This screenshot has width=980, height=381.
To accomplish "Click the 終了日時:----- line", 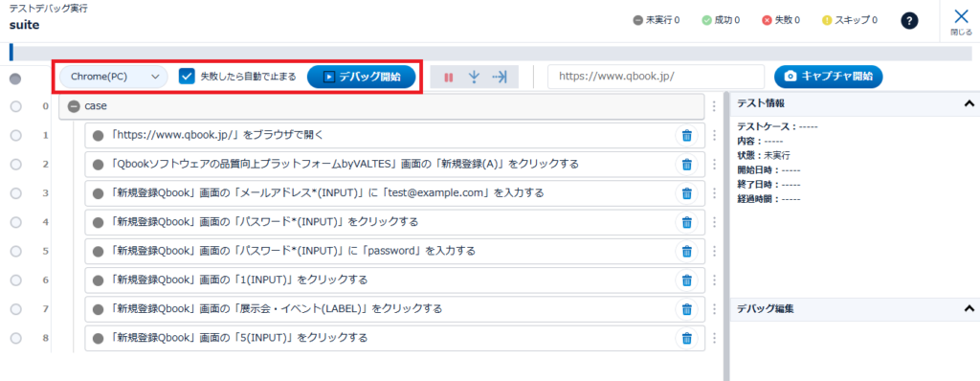I will [768, 184].
